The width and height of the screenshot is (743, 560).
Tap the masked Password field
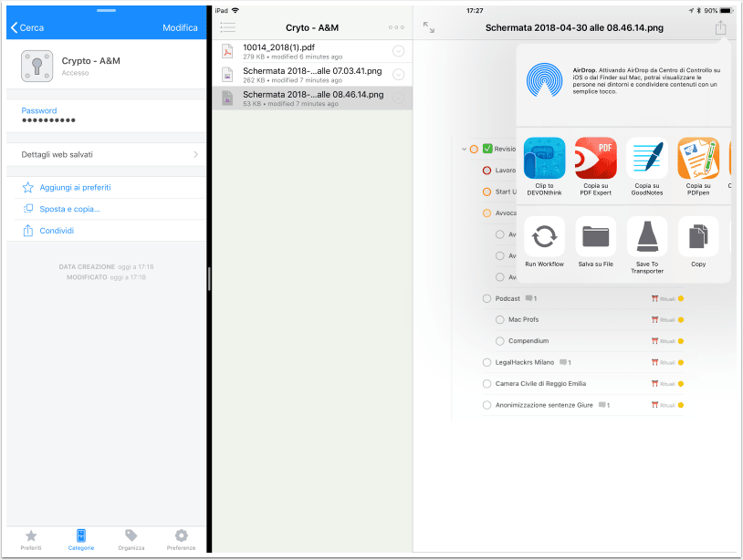(x=107, y=115)
